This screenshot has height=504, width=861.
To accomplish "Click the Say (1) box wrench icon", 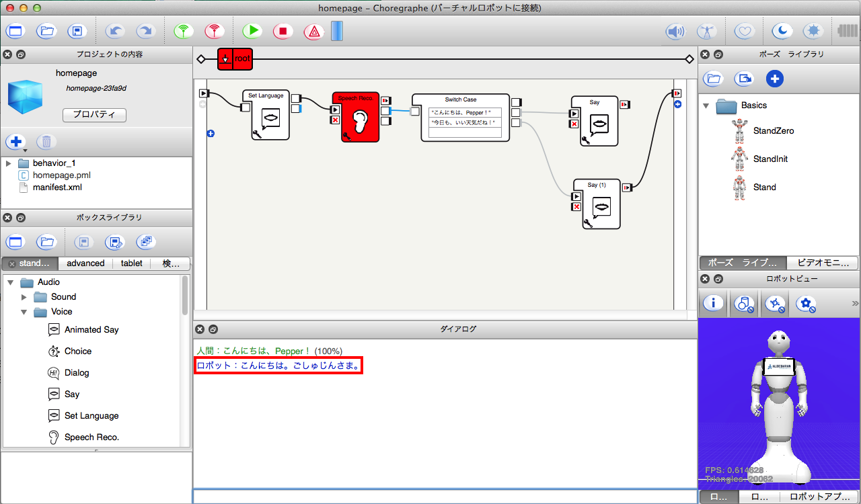I will coord(588,223).
